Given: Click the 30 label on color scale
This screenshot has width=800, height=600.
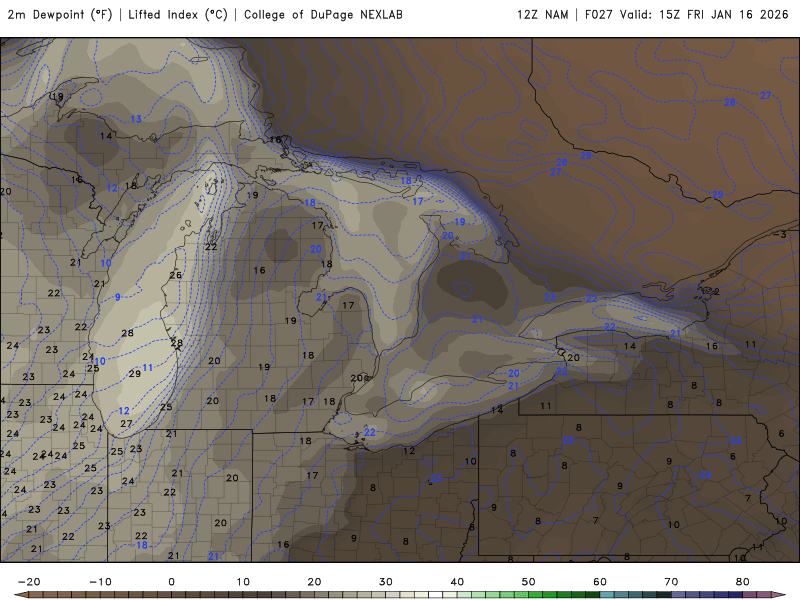Looking at the screenshot, I should (x=386, y=582).
